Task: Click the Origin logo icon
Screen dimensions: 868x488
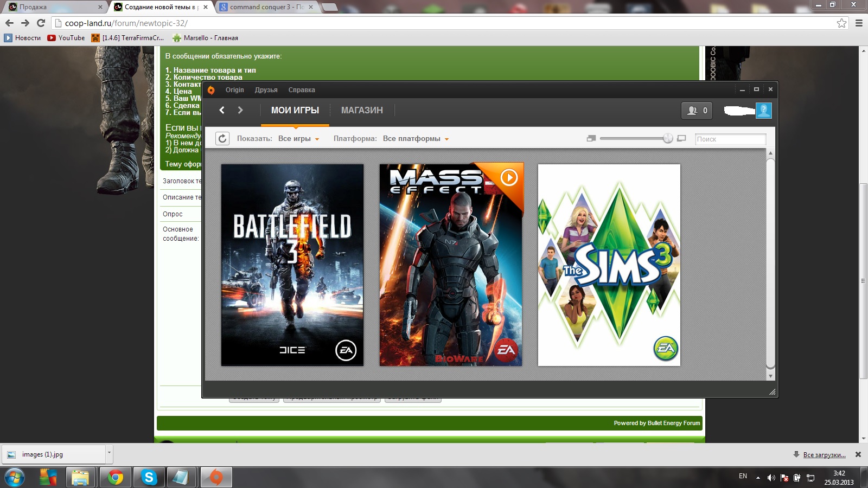Action: [211, 90]
